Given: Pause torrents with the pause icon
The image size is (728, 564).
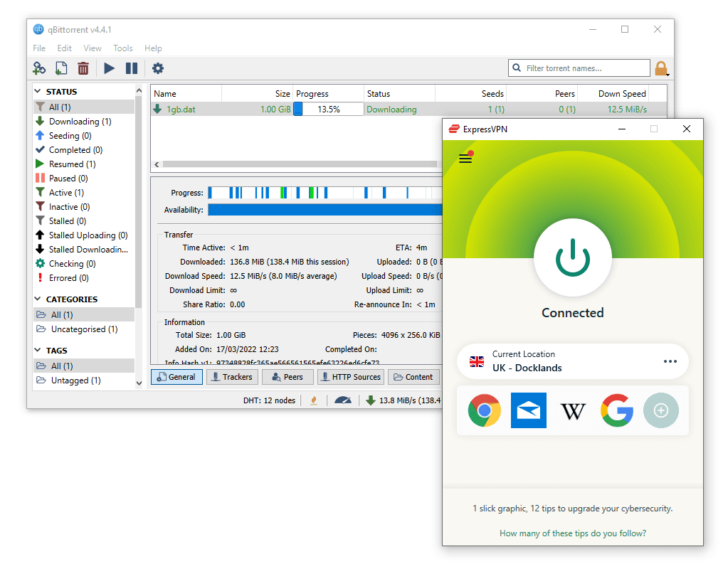Looking at the screenshot, I should pyautogui.click(x=132, y=68).
